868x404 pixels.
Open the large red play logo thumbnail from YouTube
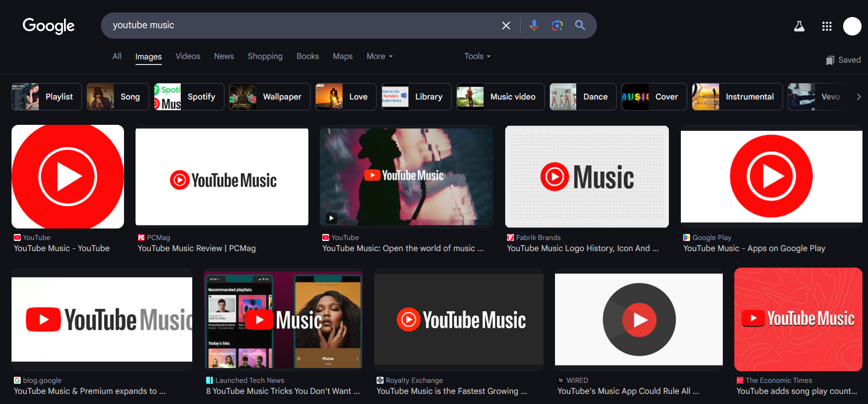click(68, 176)
